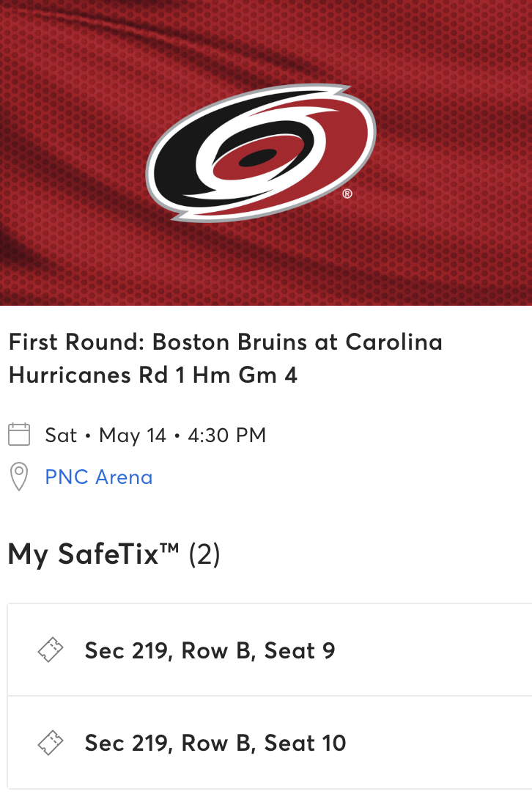Click the calendar icon beside the event date
Viewport: 532px width, 797px height.
19,434
